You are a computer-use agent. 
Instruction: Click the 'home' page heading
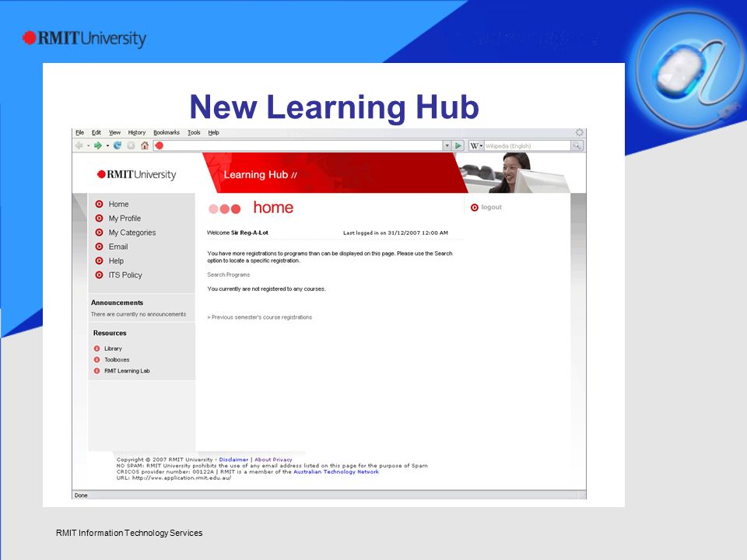tap(273, 208)
